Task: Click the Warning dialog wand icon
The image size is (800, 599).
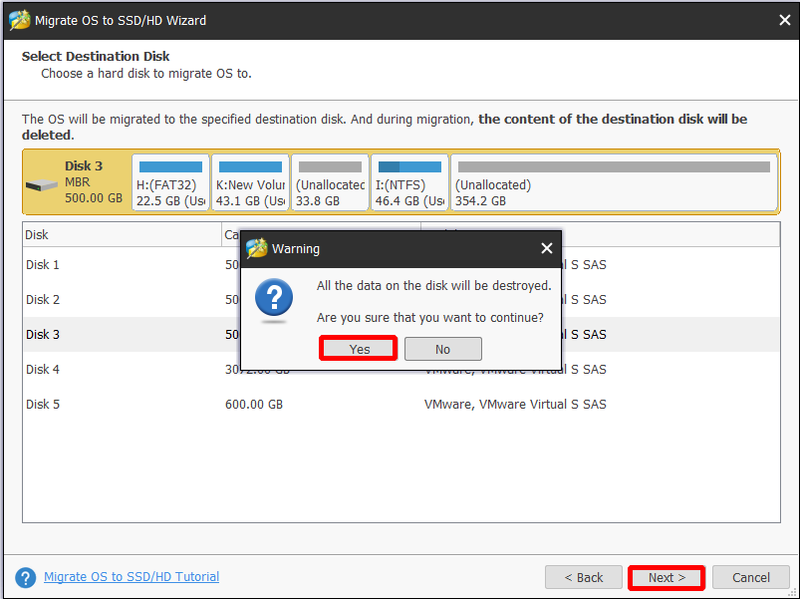Action: 257,248
